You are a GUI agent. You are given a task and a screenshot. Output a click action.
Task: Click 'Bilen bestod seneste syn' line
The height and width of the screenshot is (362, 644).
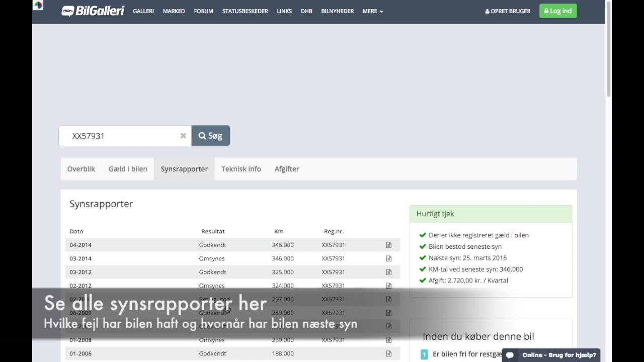pos(465,246)
